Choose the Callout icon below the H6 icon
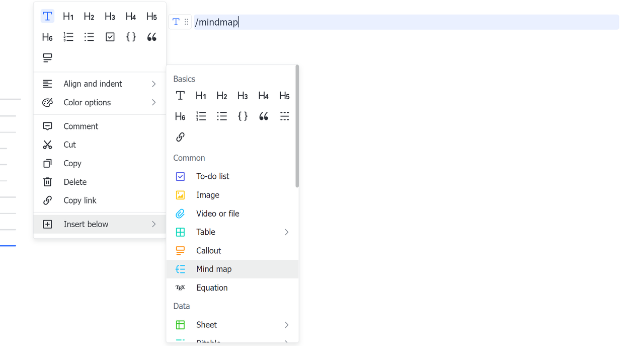This screenshot has height=346, width=644. click(47, 58)
